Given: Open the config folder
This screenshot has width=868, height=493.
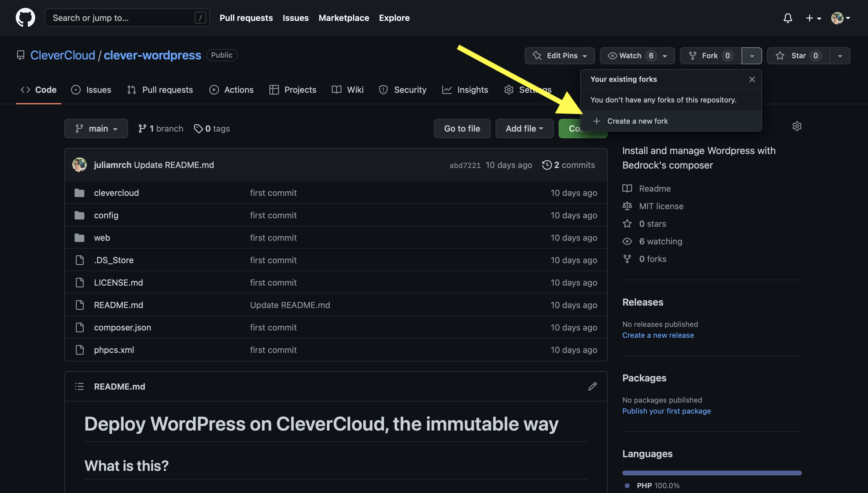Looking at the screenshot, I should tap(106, 215).
